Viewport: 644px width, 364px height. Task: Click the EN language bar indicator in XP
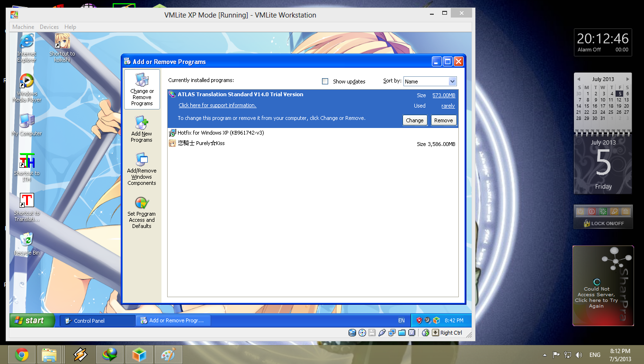pos(402,321)
